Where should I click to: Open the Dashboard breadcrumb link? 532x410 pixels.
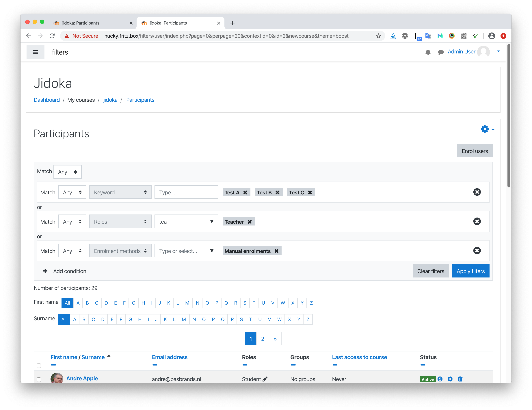pos(46,100)
